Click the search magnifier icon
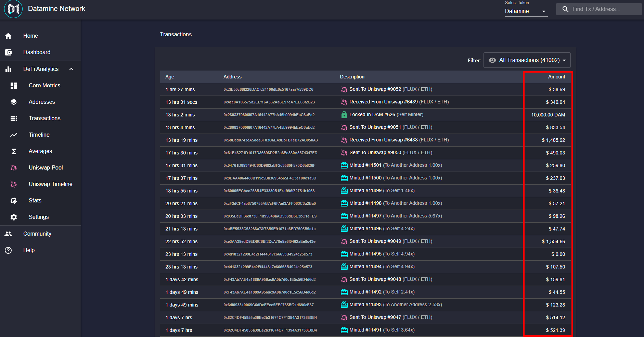Image resolution: width=644 pixels, height=337 pixels. 565,9
